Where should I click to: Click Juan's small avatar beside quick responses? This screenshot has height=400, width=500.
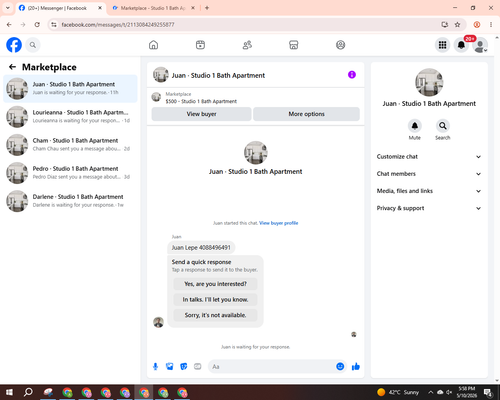pos(158,322)
